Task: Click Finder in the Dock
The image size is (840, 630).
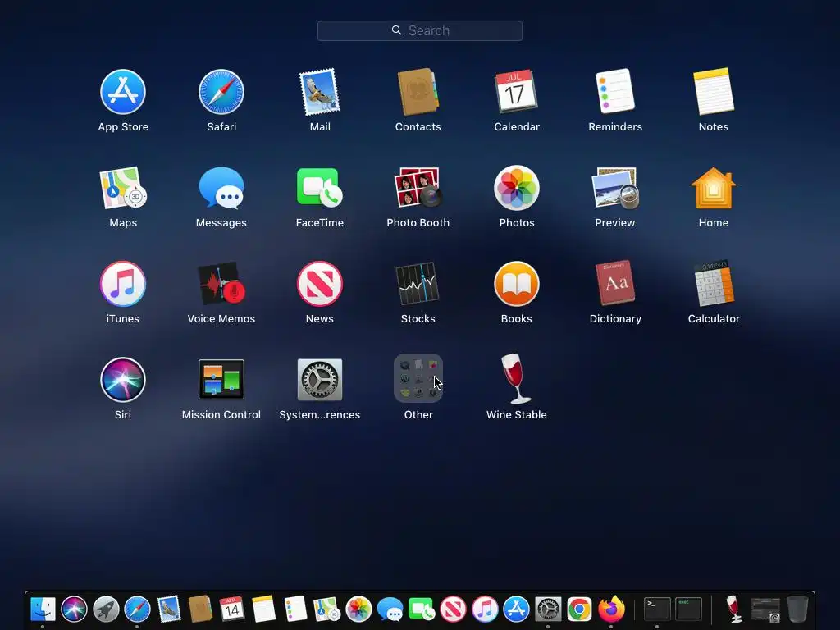Action: pos(43,609)
